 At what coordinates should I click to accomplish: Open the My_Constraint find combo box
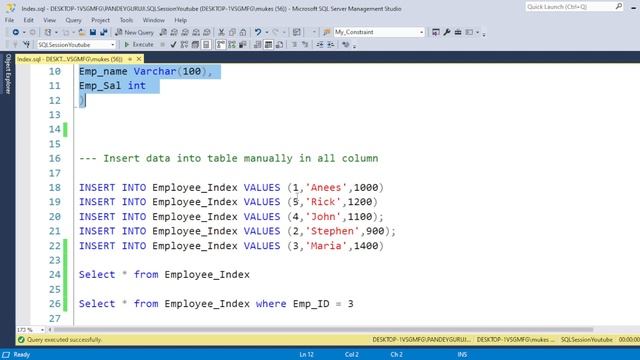379,32
